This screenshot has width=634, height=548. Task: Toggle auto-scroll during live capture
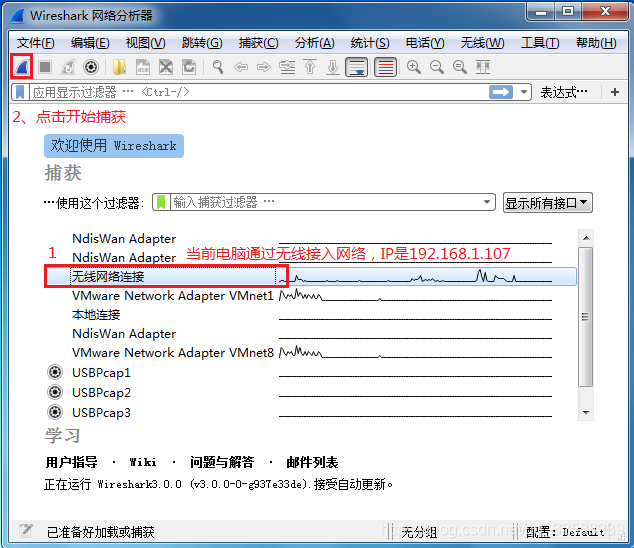pos(357,67)
